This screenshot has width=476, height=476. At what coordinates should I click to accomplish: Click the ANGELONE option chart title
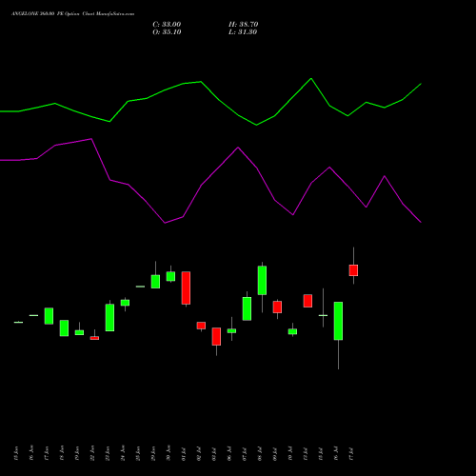[72, 14]
